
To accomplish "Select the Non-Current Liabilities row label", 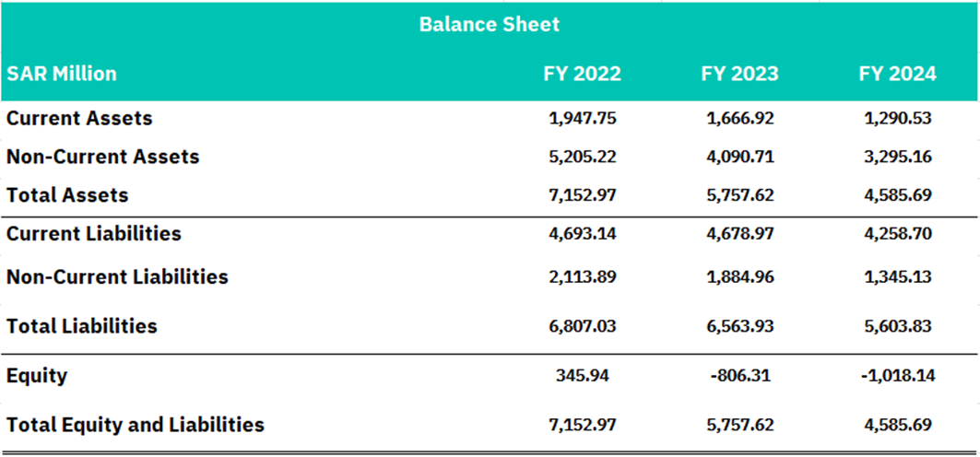I will click(117, 275).
